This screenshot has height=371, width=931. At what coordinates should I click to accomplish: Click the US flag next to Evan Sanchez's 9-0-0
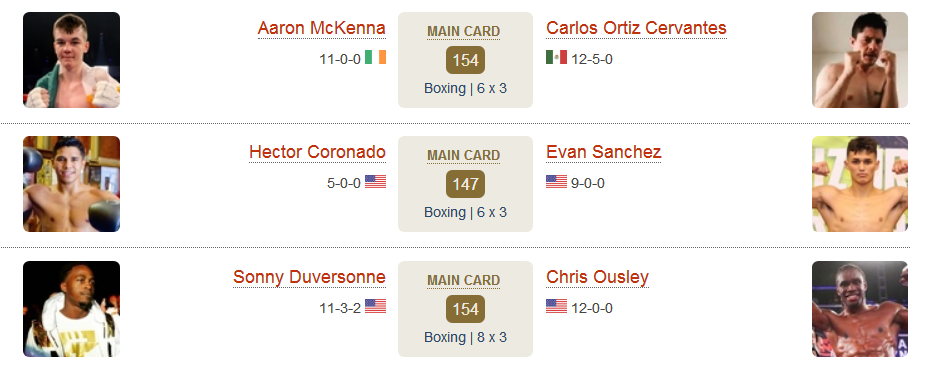[556, 181]
